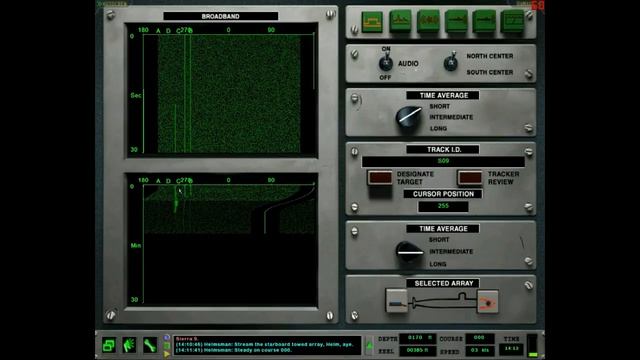Click the message log text window
Image resolution: width=640 pixels, height=360 pixels.
point(267,345)
